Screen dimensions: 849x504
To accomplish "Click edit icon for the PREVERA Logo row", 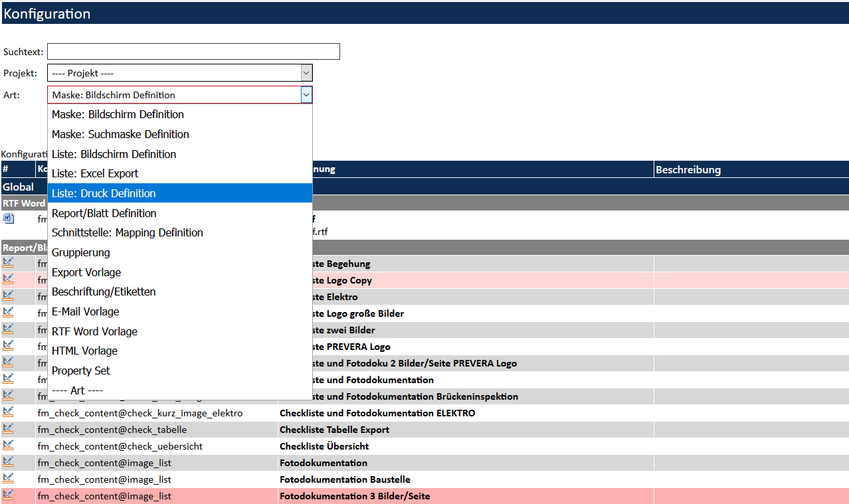I will (8, 345).
